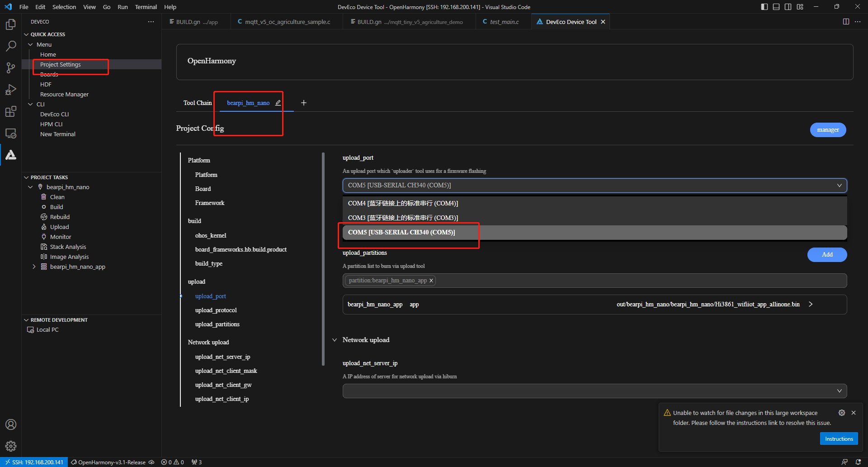
Task: Switch to mqtt_v5_oc_agriculture_sample.c tab
Action: point(287,22)
